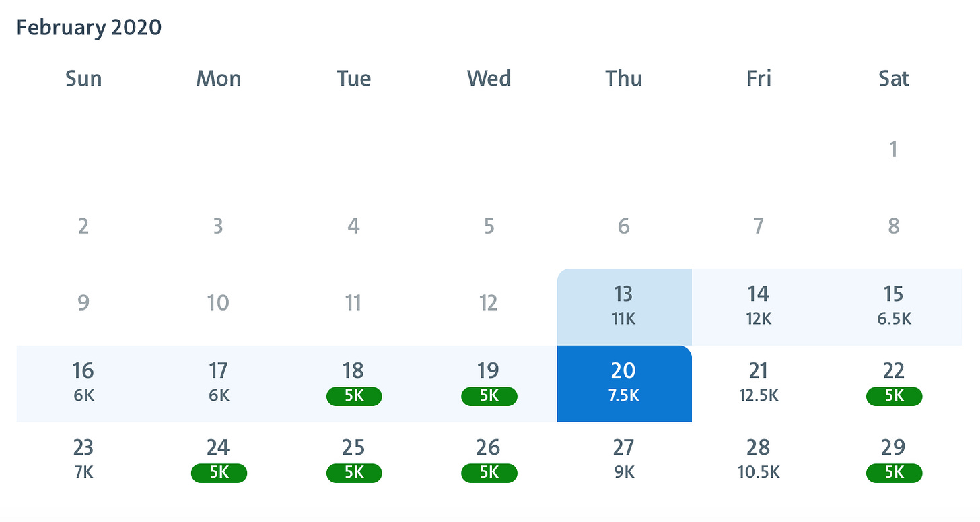
Task: Select February 29 with 5K fare
Action: (x=894, y=459)
